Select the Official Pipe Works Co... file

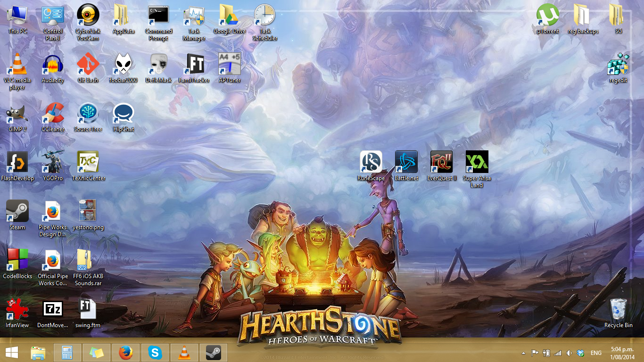53,268
